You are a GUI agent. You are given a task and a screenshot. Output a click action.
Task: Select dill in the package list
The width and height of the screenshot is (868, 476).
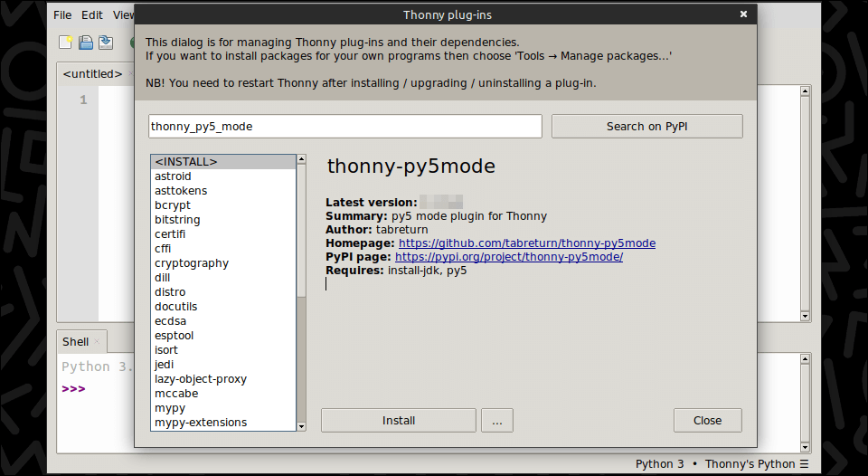(x=223, y=278)
